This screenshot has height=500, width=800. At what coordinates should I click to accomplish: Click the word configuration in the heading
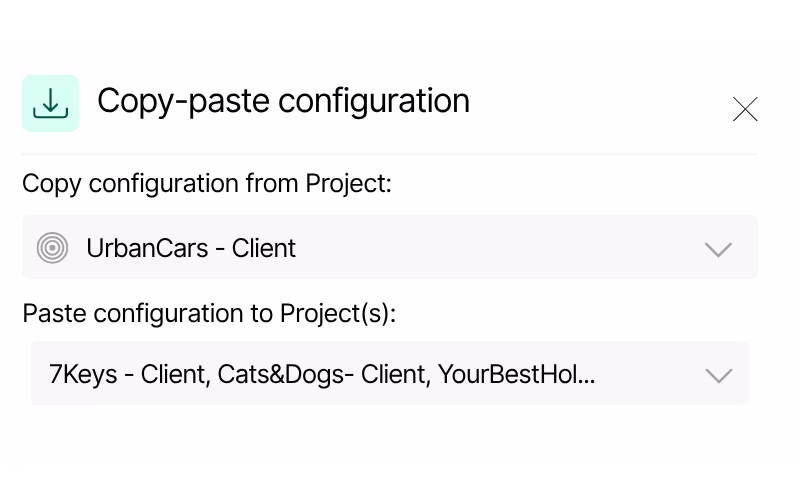click(x=374, y=102)
